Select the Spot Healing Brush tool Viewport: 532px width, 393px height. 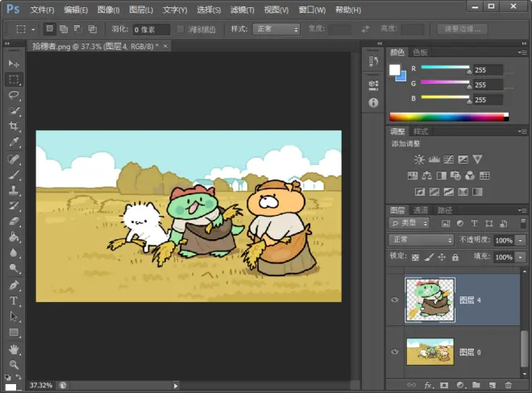[x=14, y=159]
